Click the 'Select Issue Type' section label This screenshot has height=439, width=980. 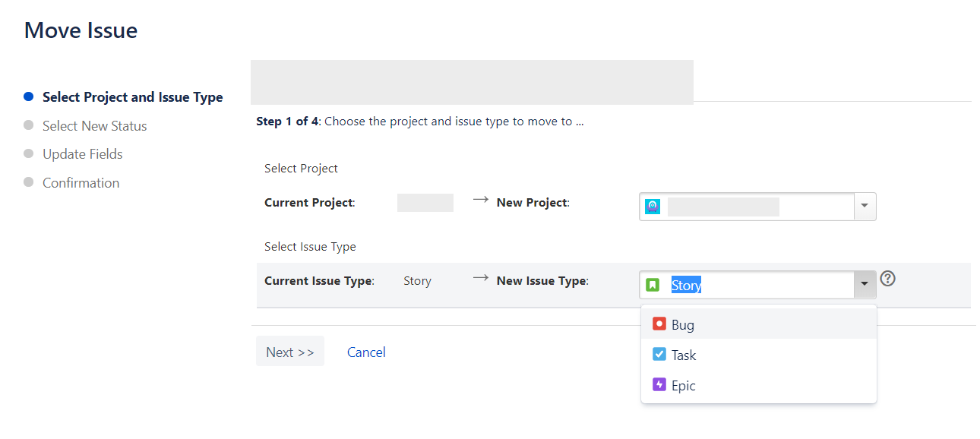point(310,247)
